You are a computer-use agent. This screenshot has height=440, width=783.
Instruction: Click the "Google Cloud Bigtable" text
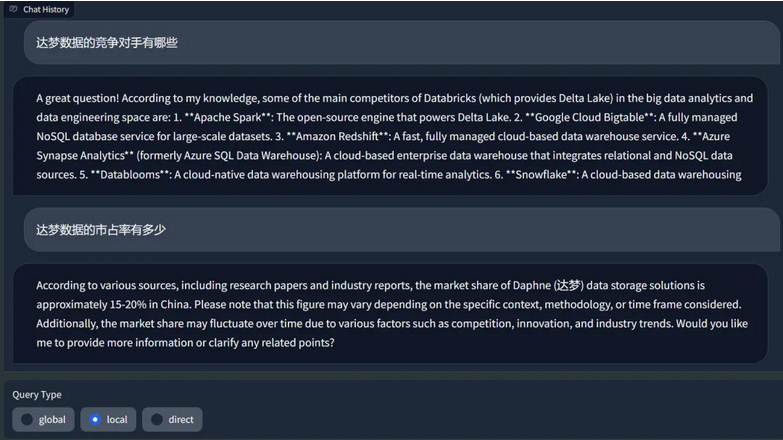589,117
